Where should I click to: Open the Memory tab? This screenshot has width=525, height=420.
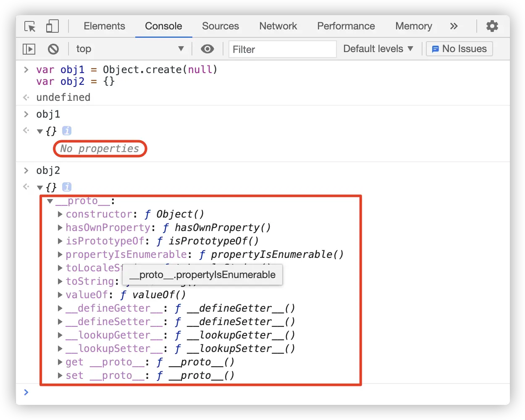414,26
